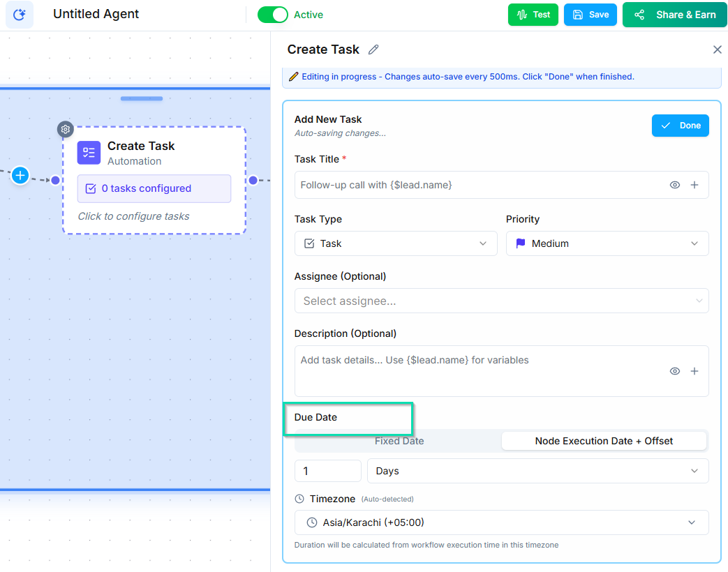Open settings gear on Create Task node
The image size is (728, 572).
(65, 129)
